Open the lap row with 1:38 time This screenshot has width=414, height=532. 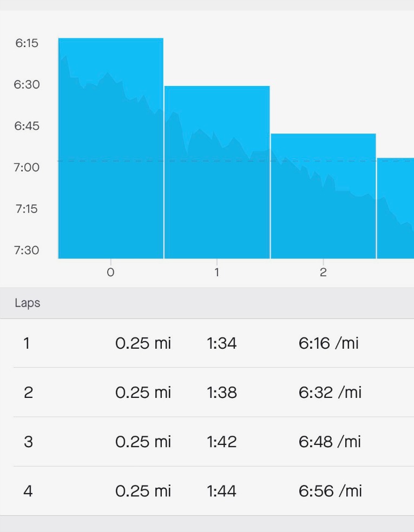click(221, 393)
